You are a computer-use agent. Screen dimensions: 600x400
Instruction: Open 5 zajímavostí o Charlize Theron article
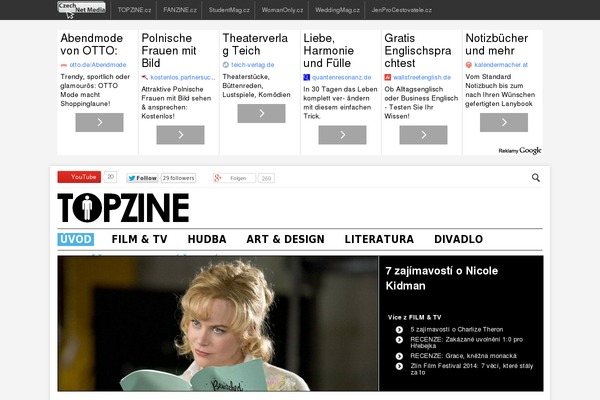[457, 330]
